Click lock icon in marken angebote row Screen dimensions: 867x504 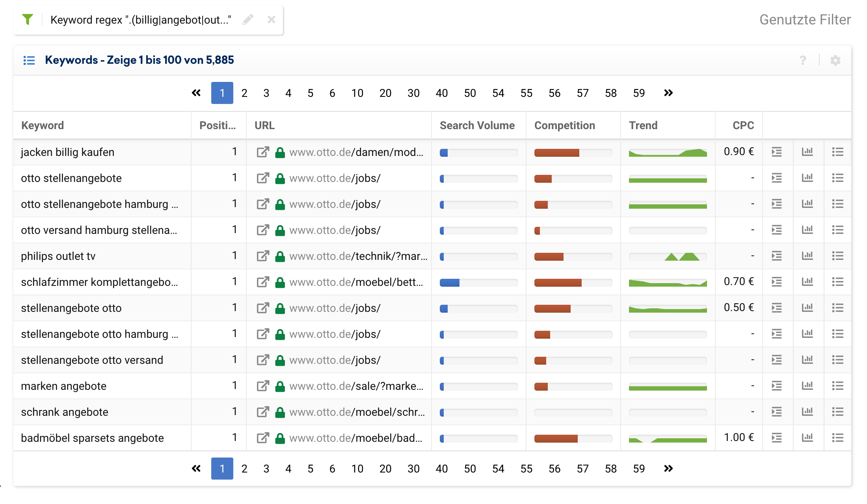280,386
